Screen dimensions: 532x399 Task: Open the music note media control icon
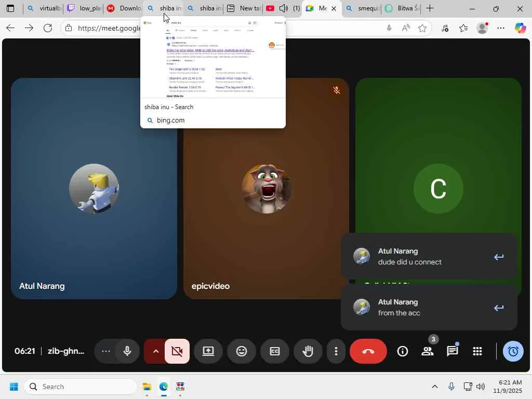click(445, 28)
